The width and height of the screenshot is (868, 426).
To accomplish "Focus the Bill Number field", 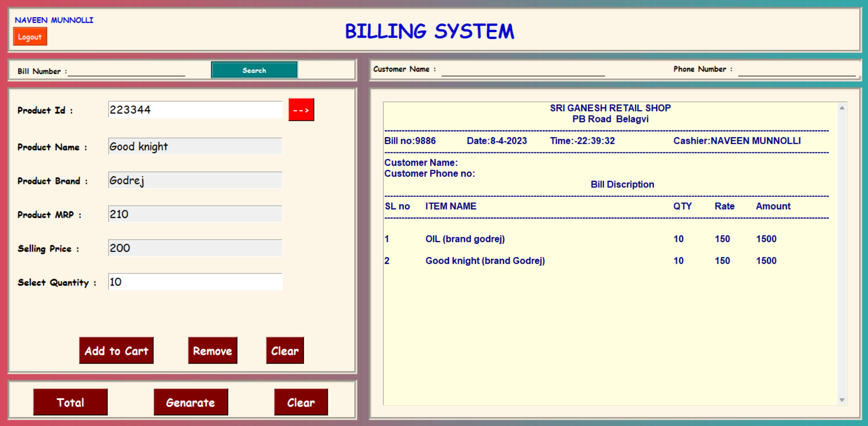I will tap(126, 71).
